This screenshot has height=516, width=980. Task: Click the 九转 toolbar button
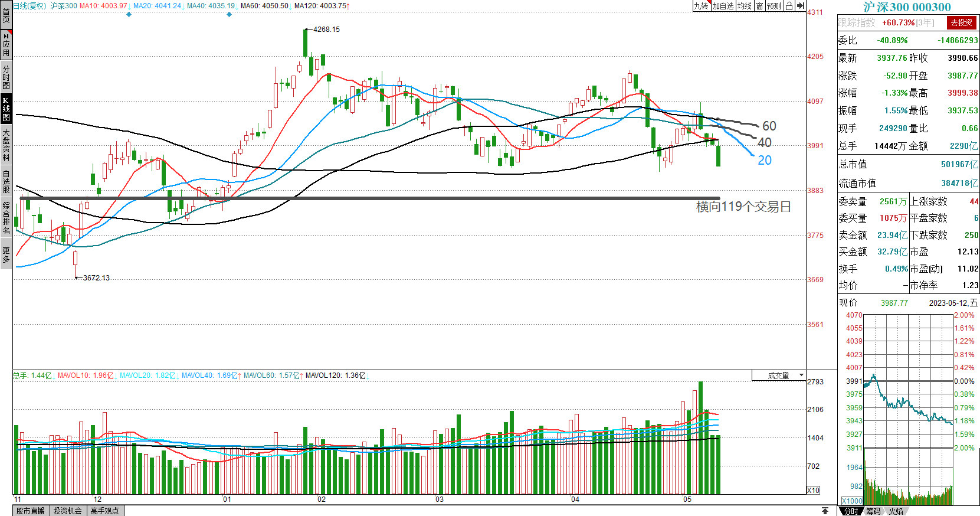700,6
